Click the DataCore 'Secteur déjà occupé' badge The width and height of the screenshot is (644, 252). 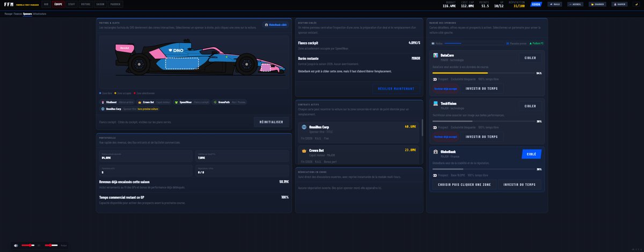(445, 88)
